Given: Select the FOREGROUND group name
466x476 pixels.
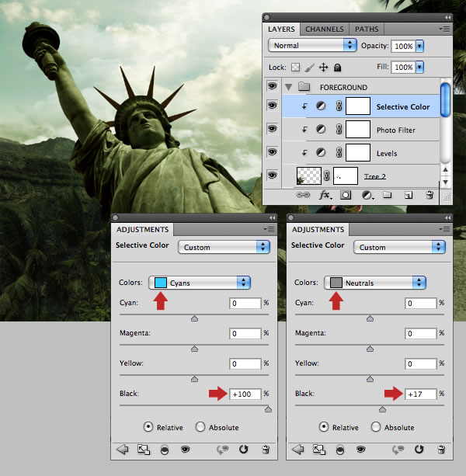Looking at the screenshot, I should pos(343,88).
